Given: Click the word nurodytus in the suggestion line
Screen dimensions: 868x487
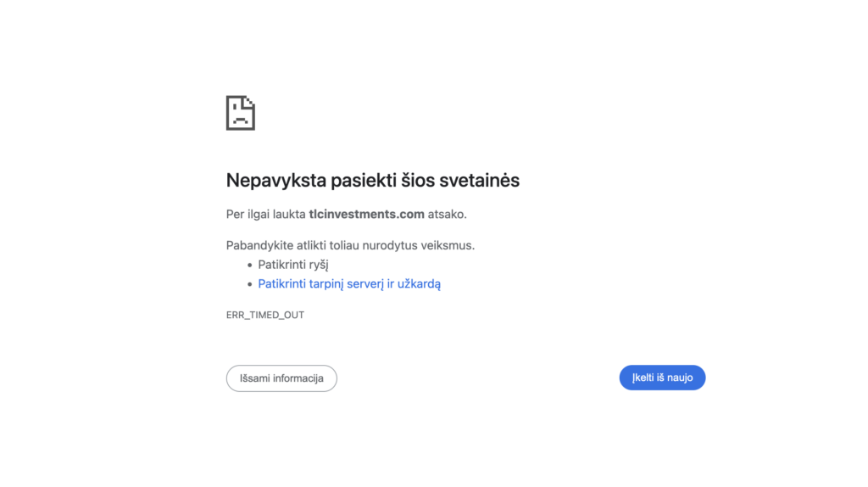Looking at the screenshot, I should click(x=390, y=245).
